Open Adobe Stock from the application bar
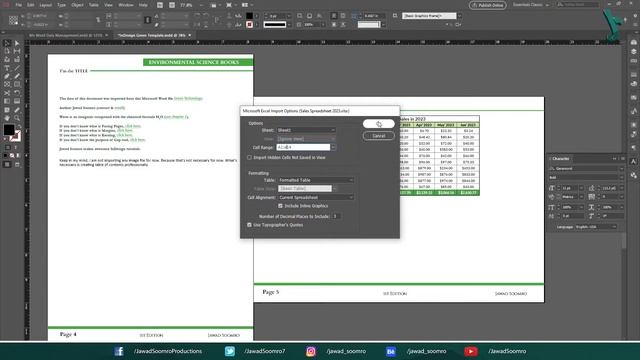640x360 pixels. pyautogui.click(x=172, y=5)
